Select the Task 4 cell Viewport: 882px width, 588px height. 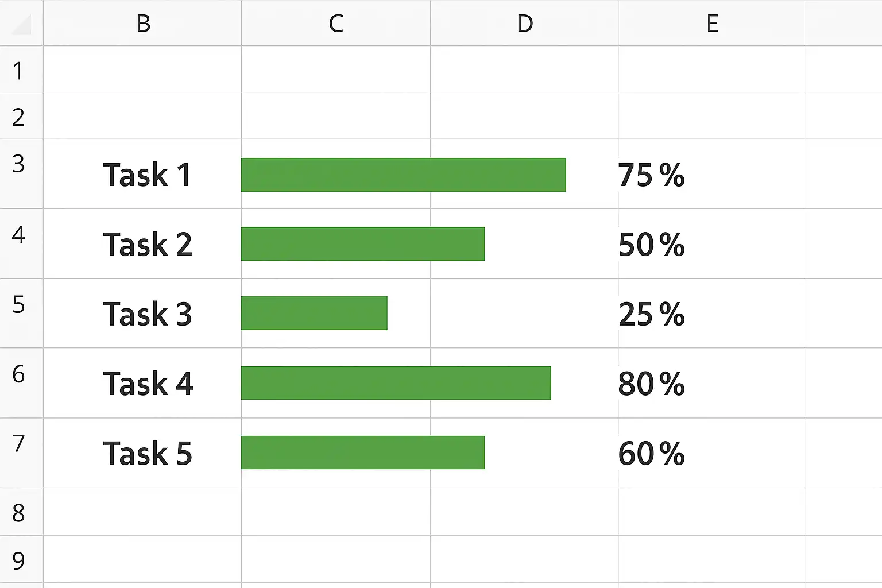pos(148,384)
